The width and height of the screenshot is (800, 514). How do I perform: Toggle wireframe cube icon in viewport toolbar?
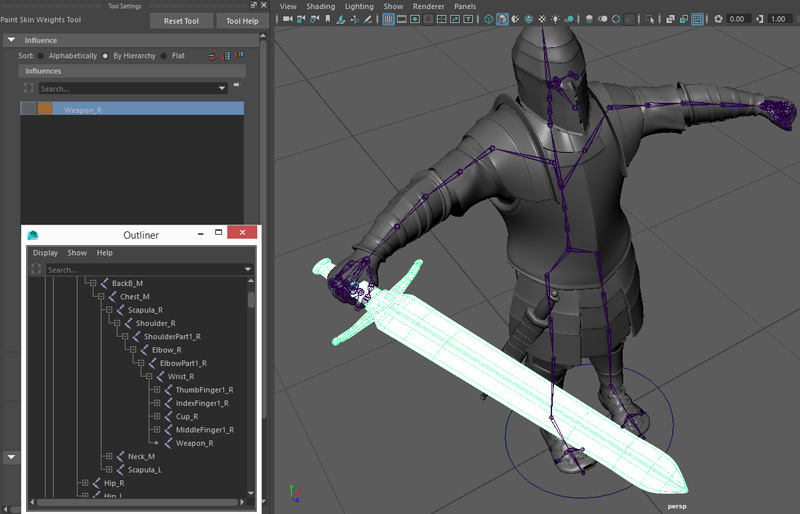tap(489, 19)
